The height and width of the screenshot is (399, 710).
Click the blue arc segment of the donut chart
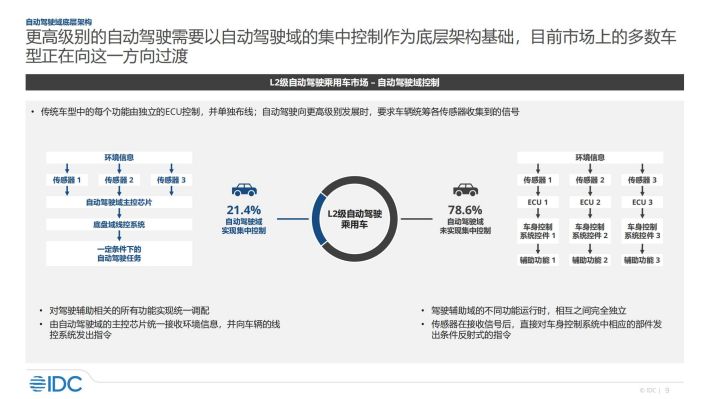point(318,219)
